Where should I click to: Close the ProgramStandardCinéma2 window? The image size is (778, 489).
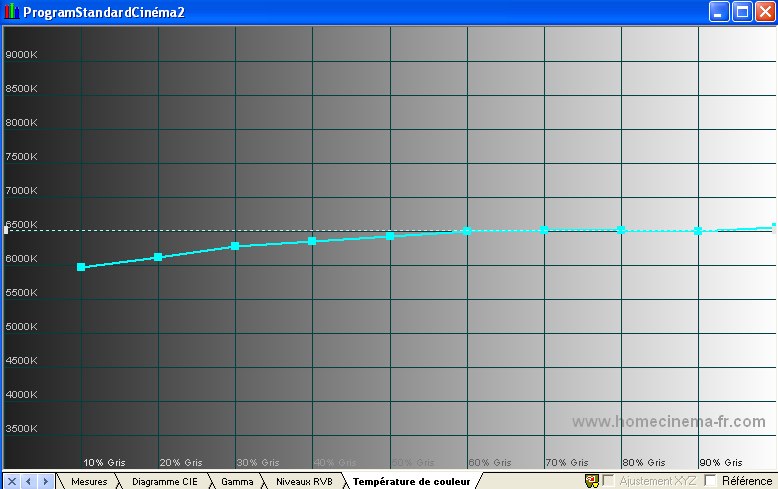[x=765, y=11]
